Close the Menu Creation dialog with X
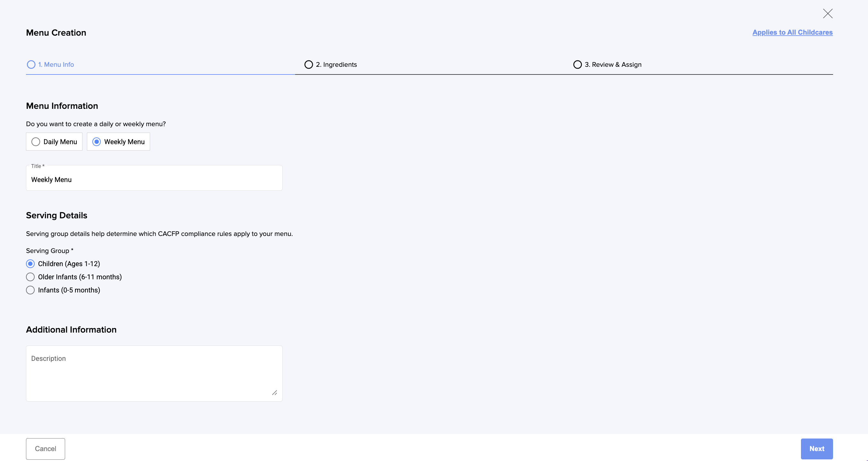868x461 pixels. [828, 13]
